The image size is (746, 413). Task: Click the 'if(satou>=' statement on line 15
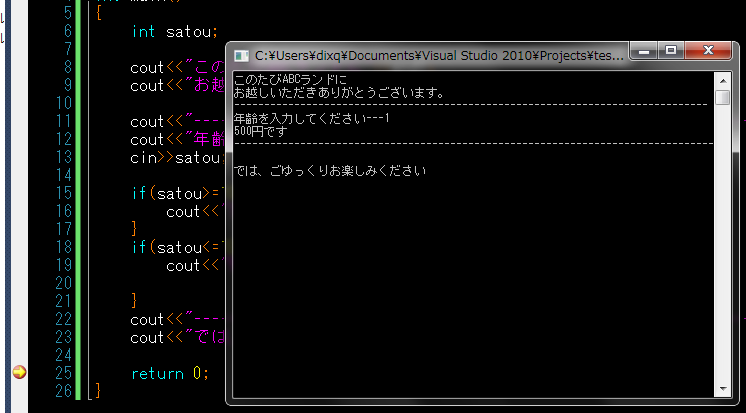coord(178,194)
